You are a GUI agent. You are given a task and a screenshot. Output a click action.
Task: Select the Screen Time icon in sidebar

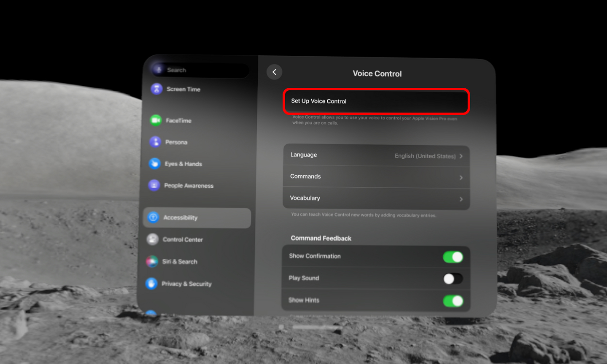[x=154, y=89]
